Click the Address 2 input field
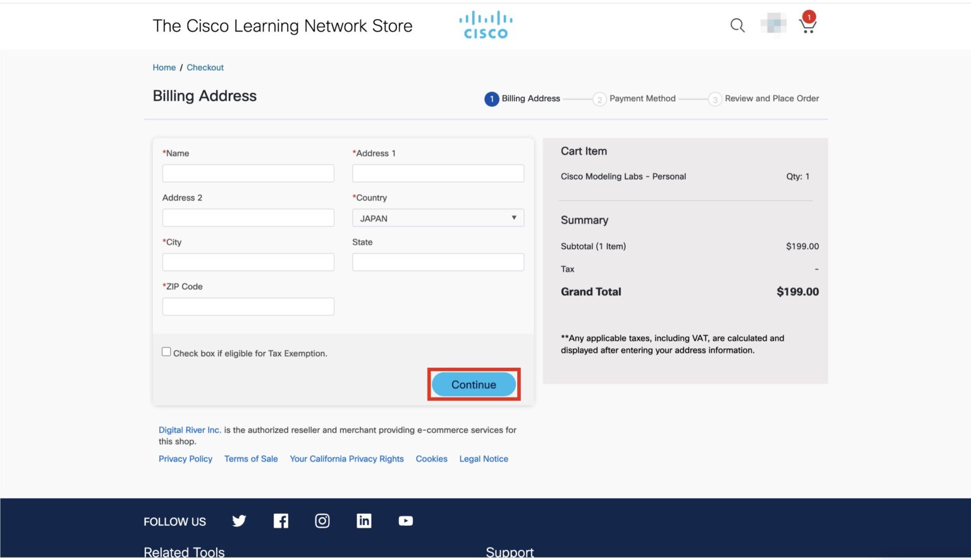Screen dimensions: 971x560 click(x=248, y=218)
